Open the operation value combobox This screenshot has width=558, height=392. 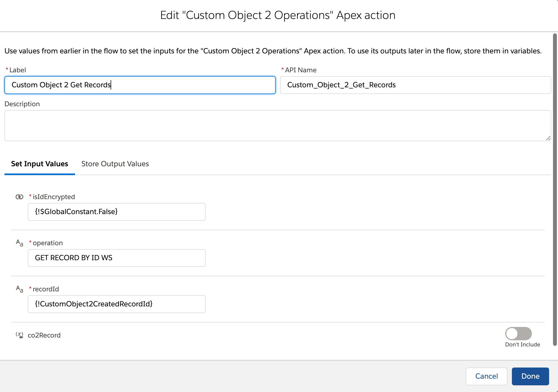click(x=116, y=258)
